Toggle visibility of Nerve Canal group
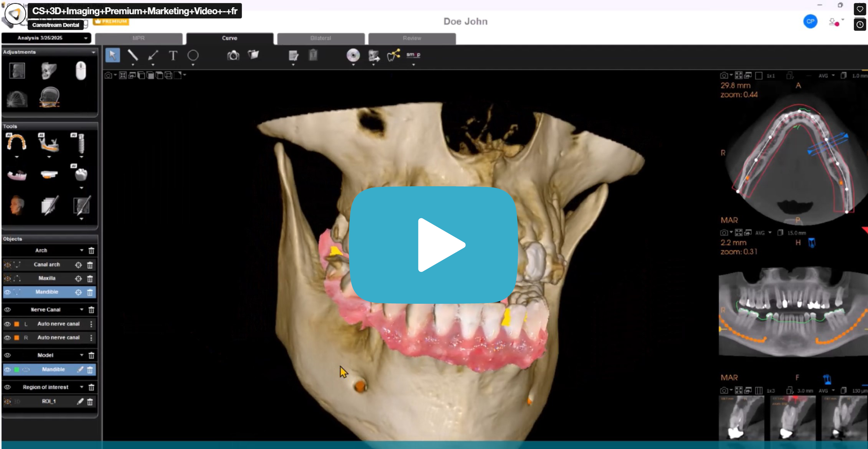 coord(7,310)
